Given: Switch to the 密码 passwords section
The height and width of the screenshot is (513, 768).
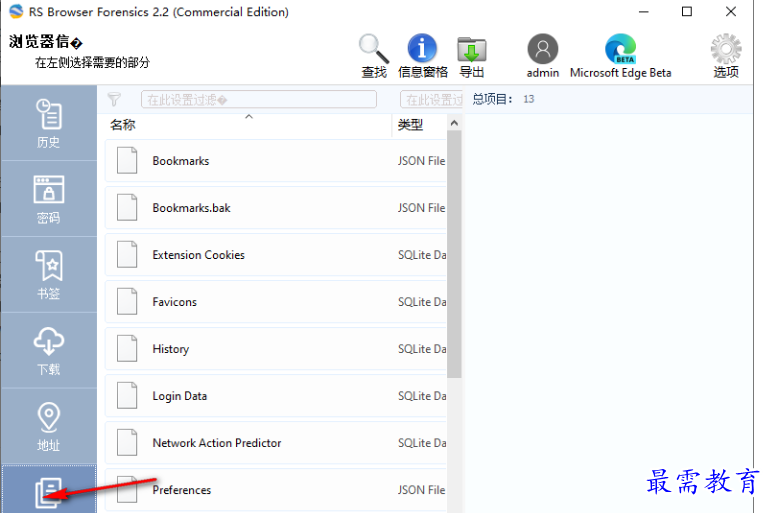Looking at the screenshot, I should (48, 199).
